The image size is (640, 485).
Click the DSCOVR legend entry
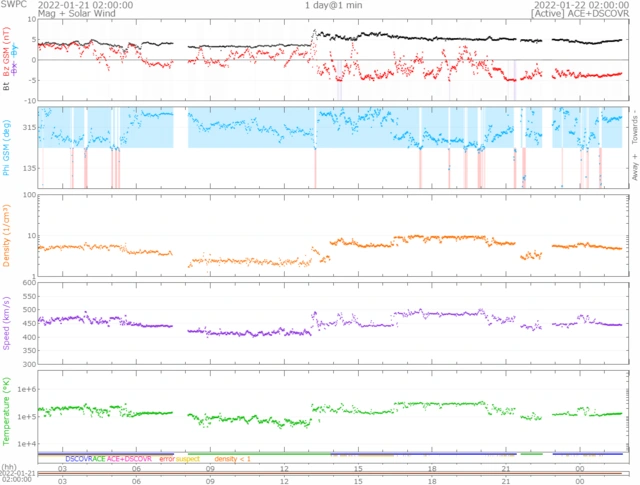point(78,458)
